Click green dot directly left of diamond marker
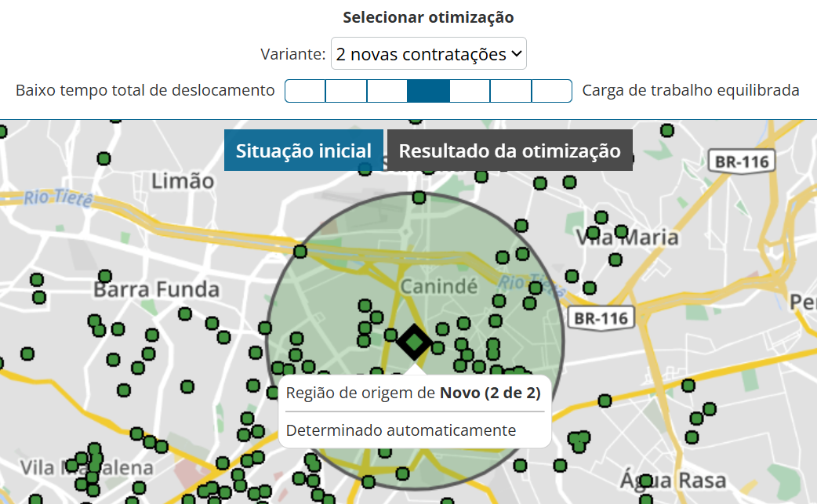 (x=390, y=335)
